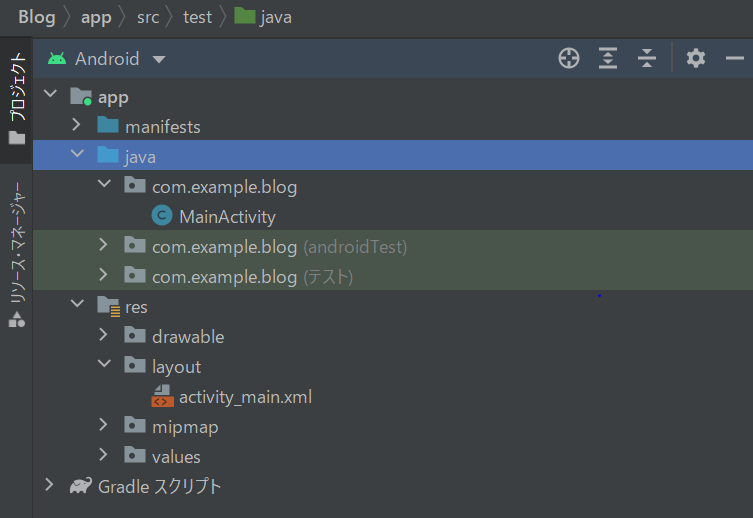Expand com.example.blog androidTest package
Image resolution: width=753 pixels, height=518 pixels.
tap(104, 247)
